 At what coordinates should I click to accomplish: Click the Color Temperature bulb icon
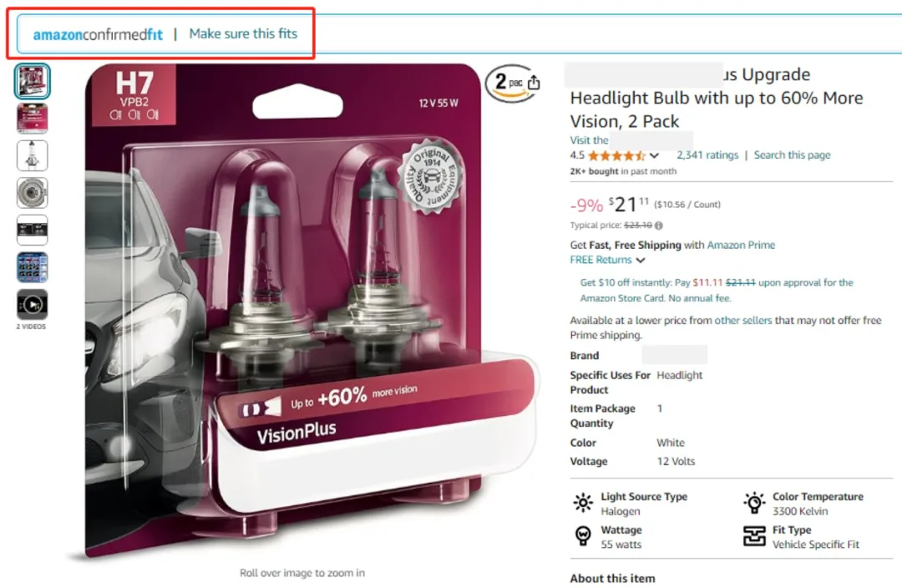point(754,503)
